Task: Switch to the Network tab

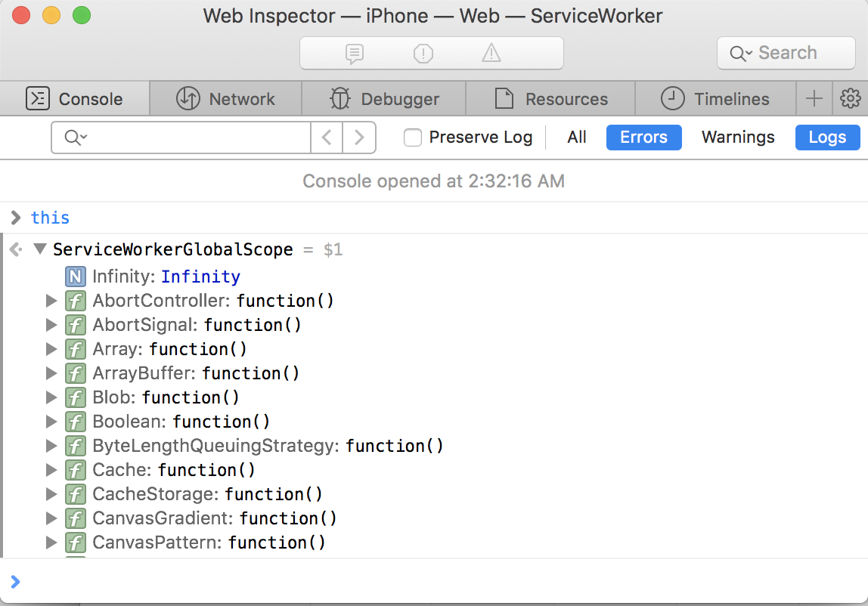Action: [x=226, y=99]
